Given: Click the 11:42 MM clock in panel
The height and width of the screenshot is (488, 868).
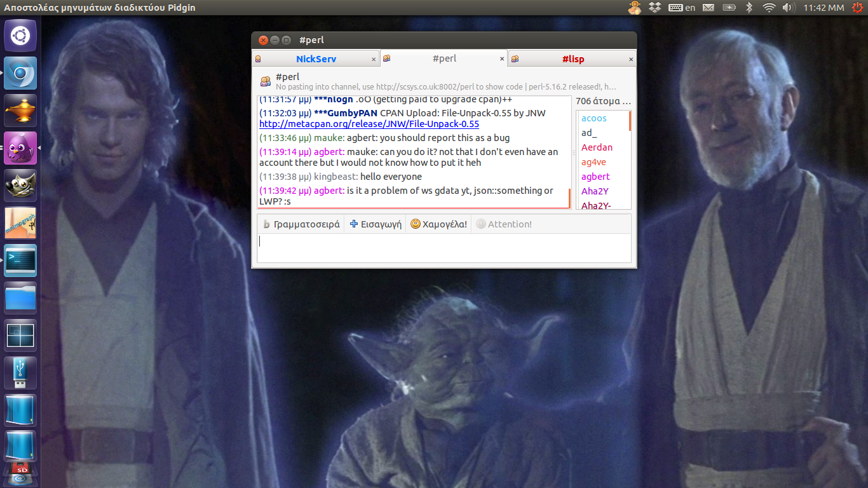Looking at the screenshot, I should pos(824,8).
